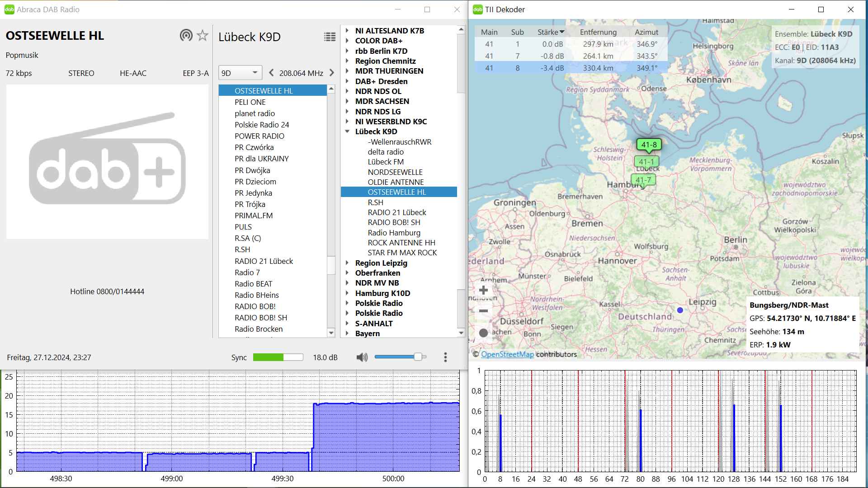
Task: Go to next channel frequency arrow
Action: pyautogui.click(x=332, y=73)
